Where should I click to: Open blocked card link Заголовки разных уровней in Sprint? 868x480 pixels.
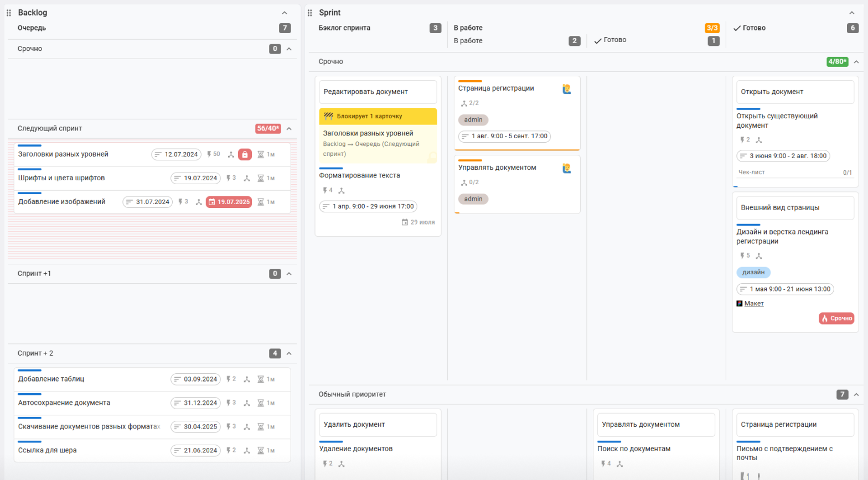[x=368, y=133]
